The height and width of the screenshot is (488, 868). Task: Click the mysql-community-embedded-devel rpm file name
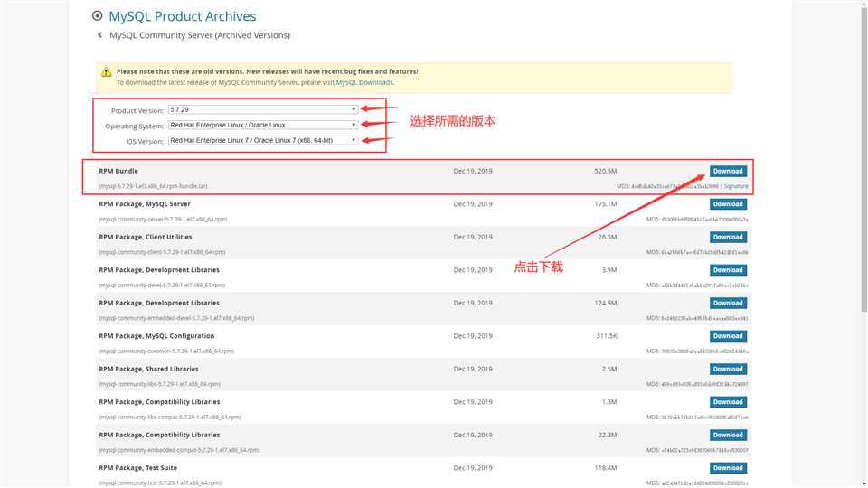click(176, 318)
